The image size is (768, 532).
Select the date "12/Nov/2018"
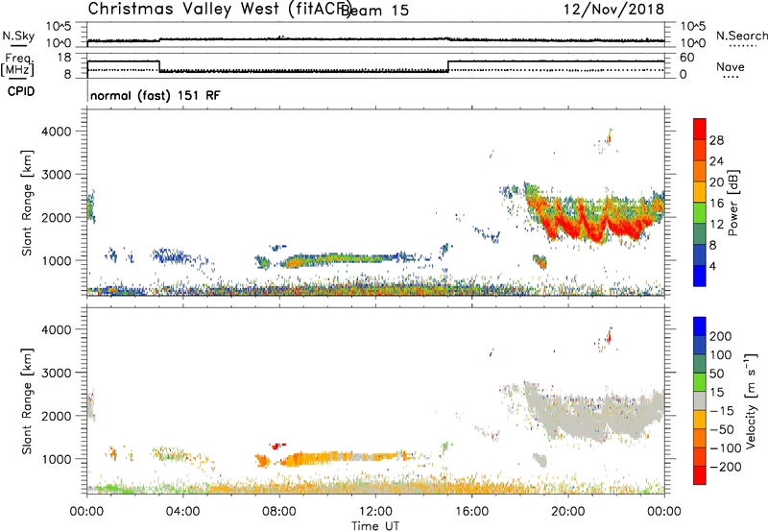[x=613, y=10]
